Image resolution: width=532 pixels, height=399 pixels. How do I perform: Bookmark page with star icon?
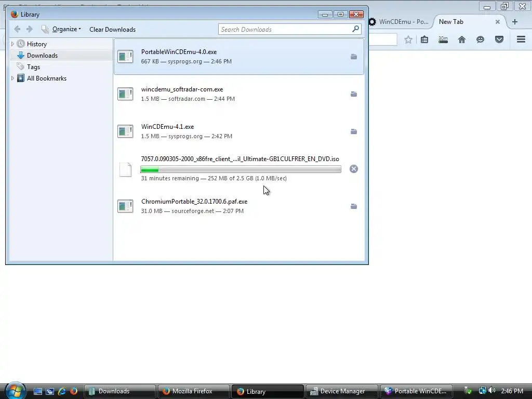[x=408, y=39]
